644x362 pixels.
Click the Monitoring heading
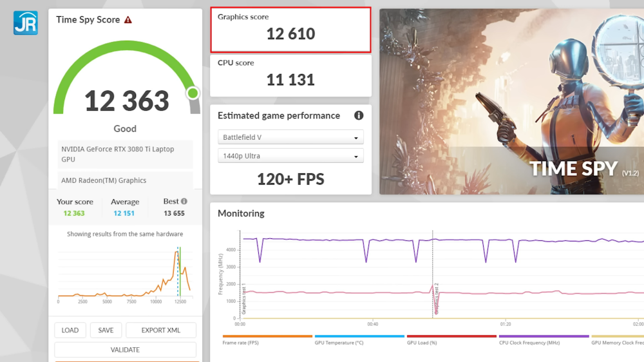pos(241,213)
